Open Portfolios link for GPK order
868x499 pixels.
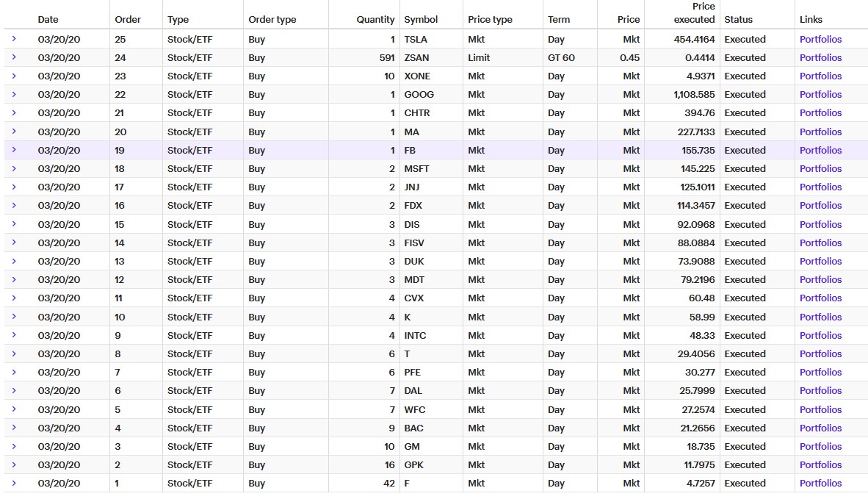(x=820, y=464)
